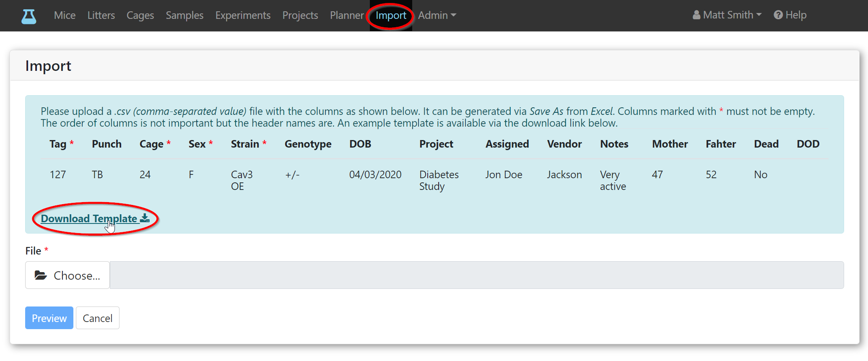
Task: Click the Preview button
Action: [49, 318]
